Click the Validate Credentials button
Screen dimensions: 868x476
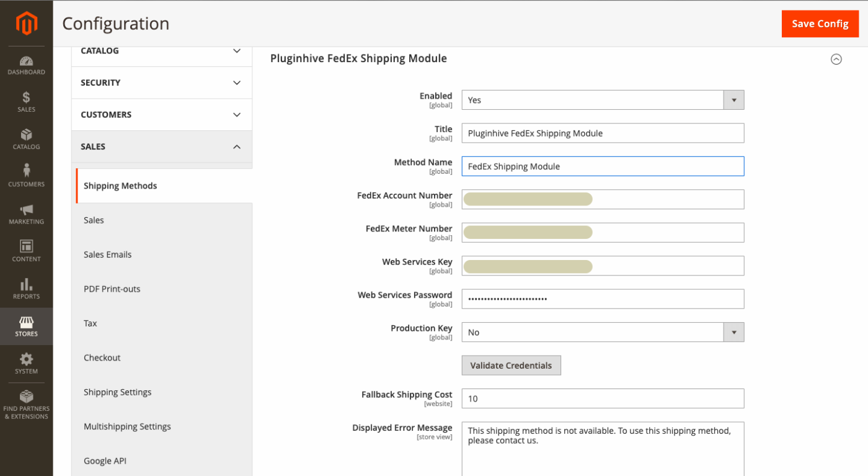[511, 366]
